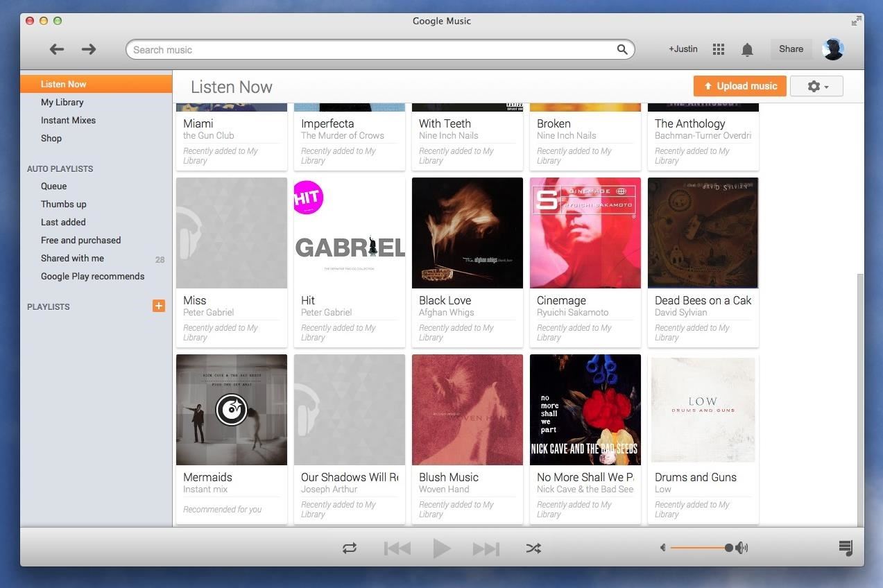
Task: Click the Upload music button
Action: coord(740,86)
